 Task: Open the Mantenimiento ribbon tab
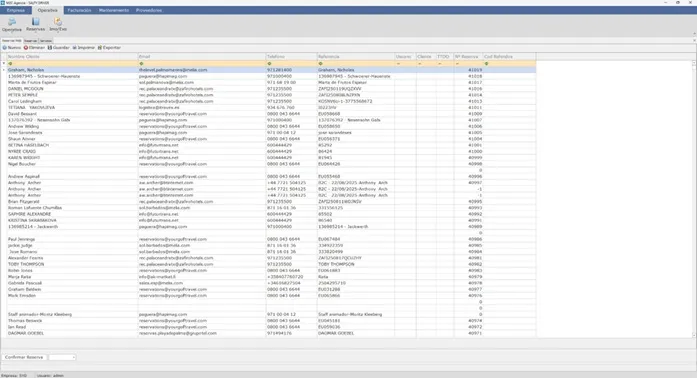[x=114, y=10]
